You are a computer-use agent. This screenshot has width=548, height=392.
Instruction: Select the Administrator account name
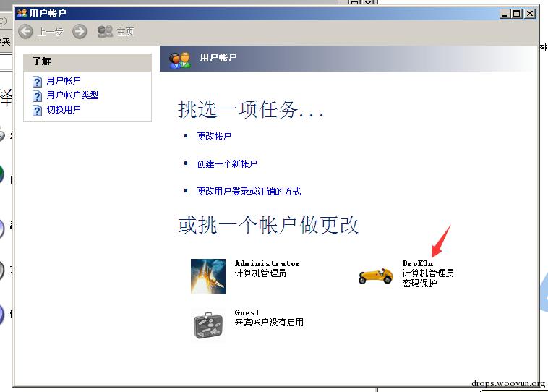(x=267, y=263)
